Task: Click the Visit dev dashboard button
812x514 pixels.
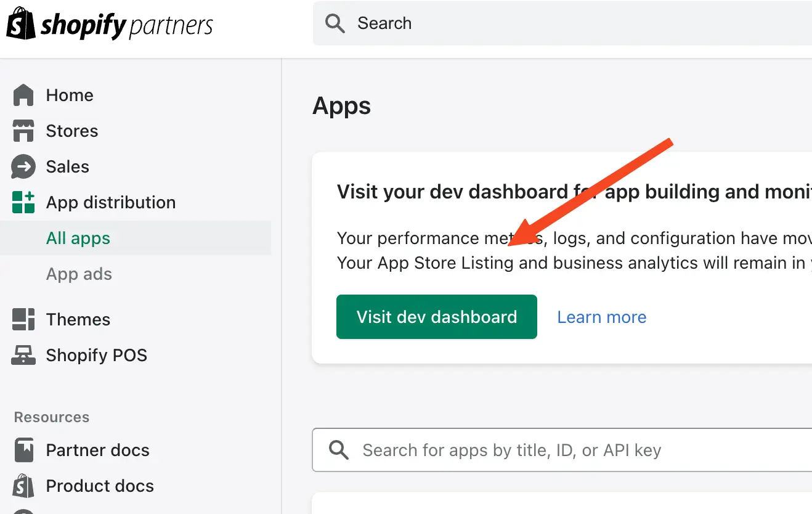Action: click(x=436, y=317)
